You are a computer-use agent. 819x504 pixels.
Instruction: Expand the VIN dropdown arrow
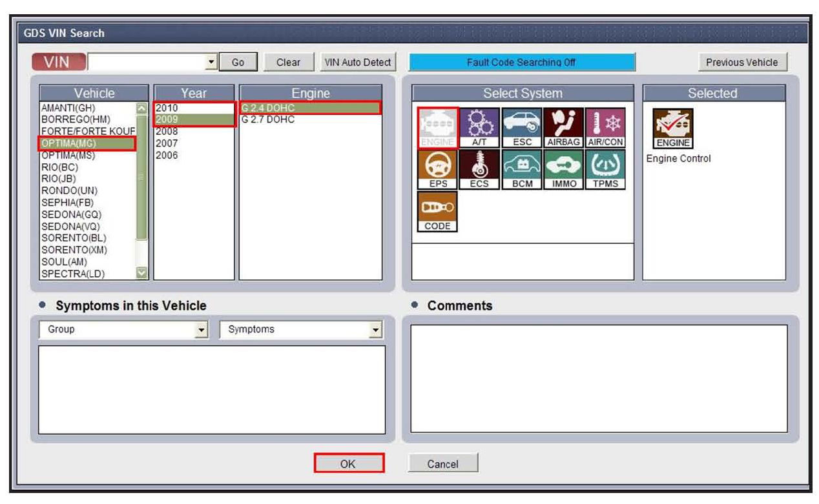tap(211, 62)
